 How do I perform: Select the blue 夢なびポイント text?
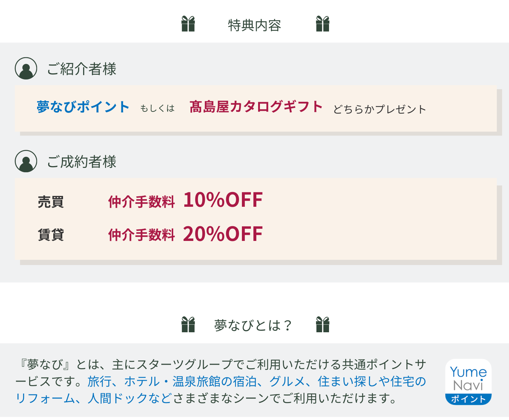(83, 107)
